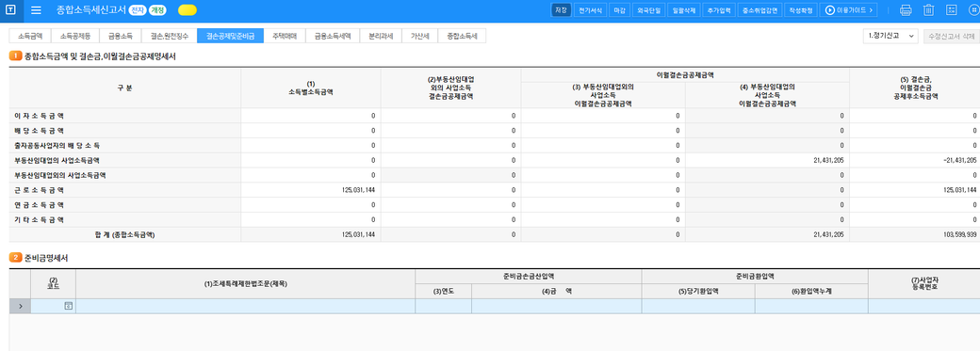Click the 작성확정 button
The width and height of the screenshot is (980, 351).
pyautogui.click(x=801, y=10)
